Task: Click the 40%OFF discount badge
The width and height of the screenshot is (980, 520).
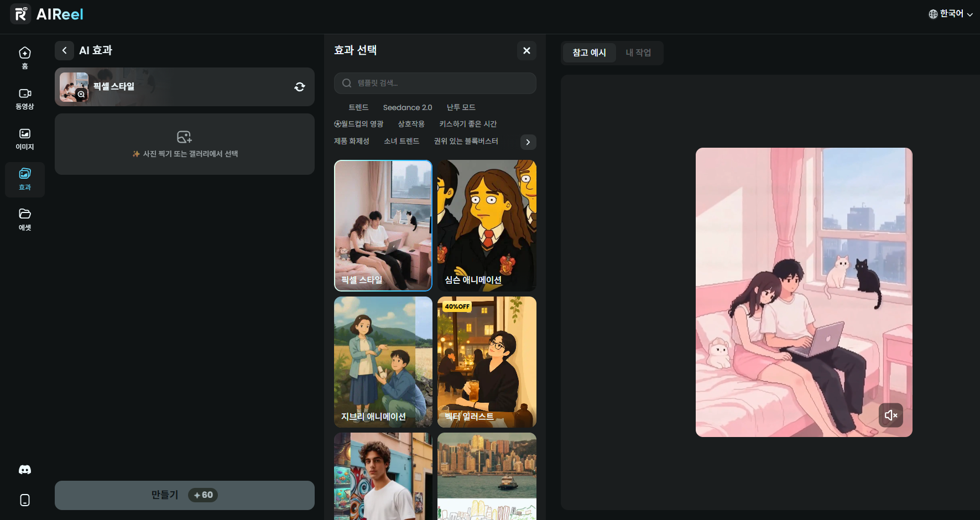Action: coord(457,306)
